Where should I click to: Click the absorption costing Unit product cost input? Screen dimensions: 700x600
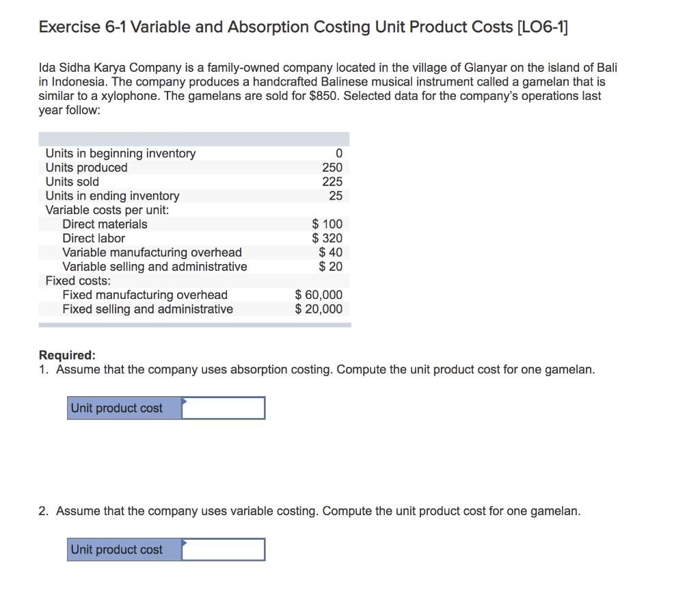pos(224,408)
